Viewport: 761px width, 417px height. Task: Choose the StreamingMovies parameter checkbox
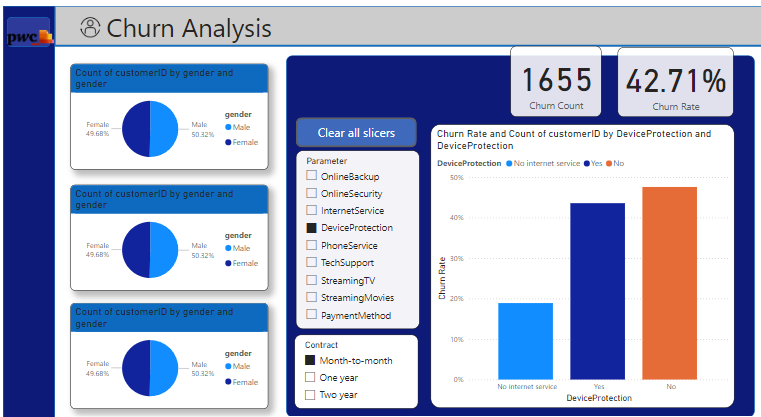point(311,297)
